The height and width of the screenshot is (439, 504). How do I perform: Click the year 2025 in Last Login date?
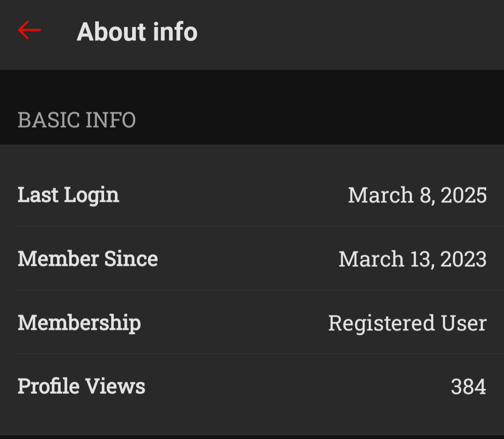pos(463,195)
